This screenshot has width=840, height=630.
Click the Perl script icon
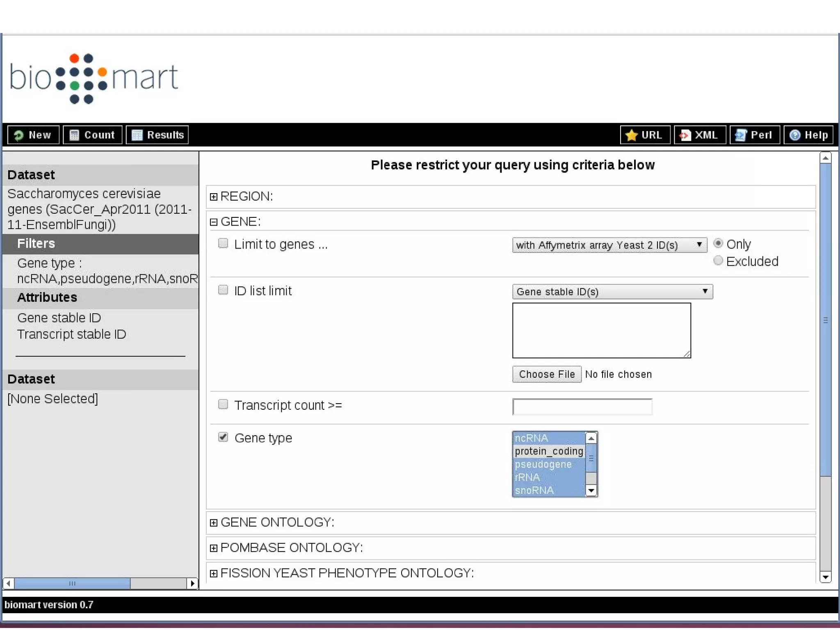(x=741, y=135)
